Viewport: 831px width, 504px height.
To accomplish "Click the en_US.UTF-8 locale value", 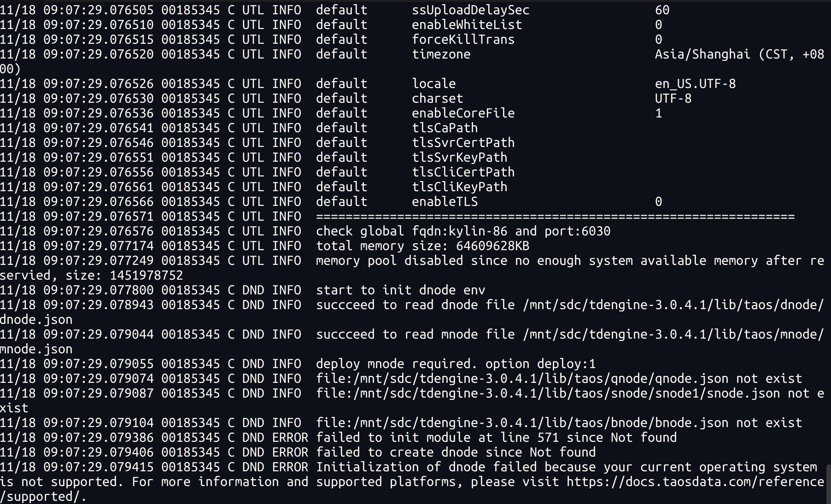I will tap(695, 84).
